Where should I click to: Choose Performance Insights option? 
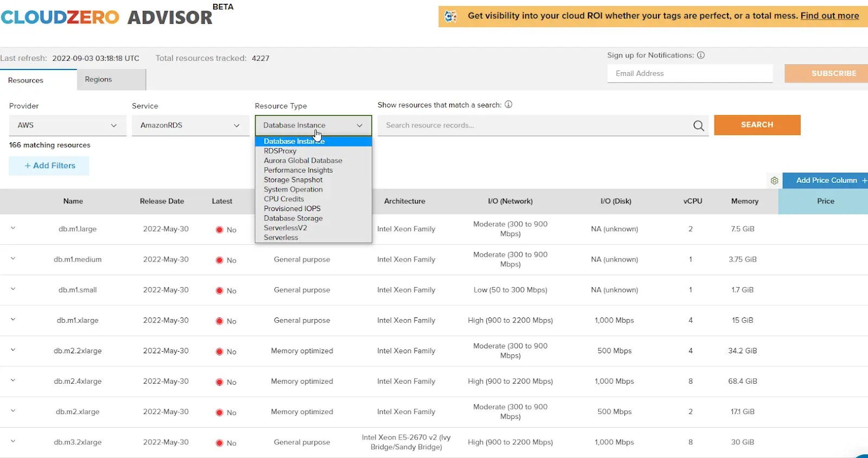pos(314,170)
